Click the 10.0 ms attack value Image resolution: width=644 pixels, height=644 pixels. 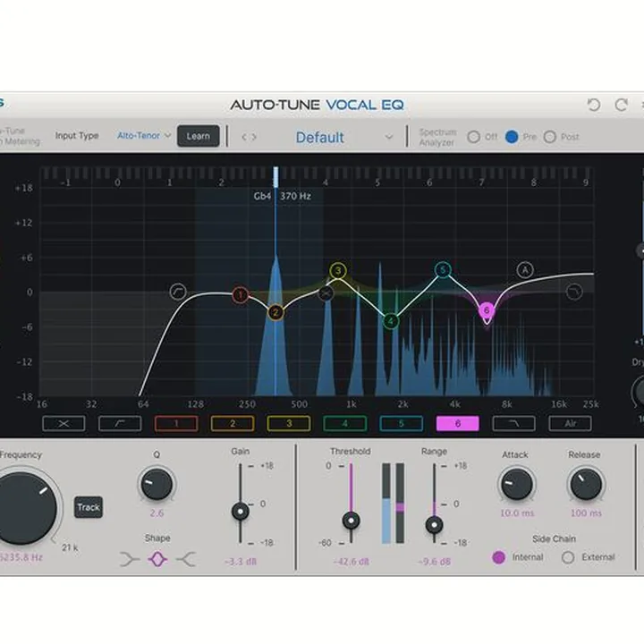(x=517, y=513)
